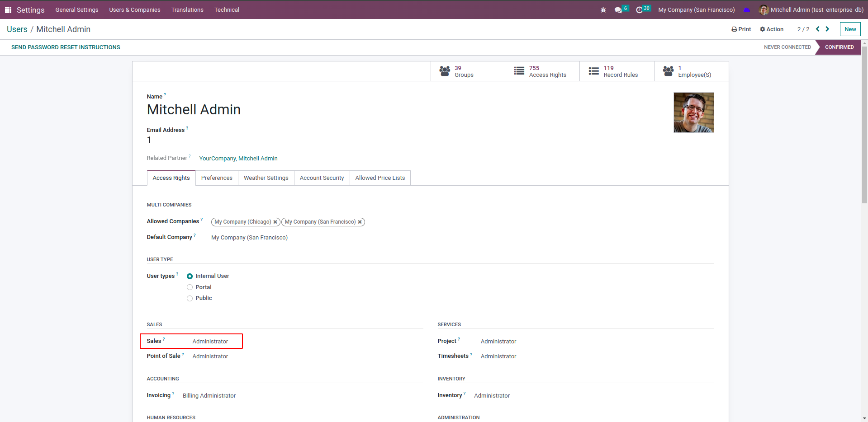The height and width of the screenshot is (422, 868).
Task: Click the Action gear icon
Action: [x=763, y=29]
